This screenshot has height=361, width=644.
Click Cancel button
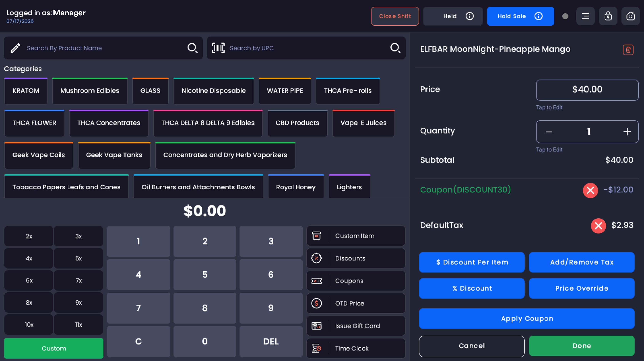(472, 346)
